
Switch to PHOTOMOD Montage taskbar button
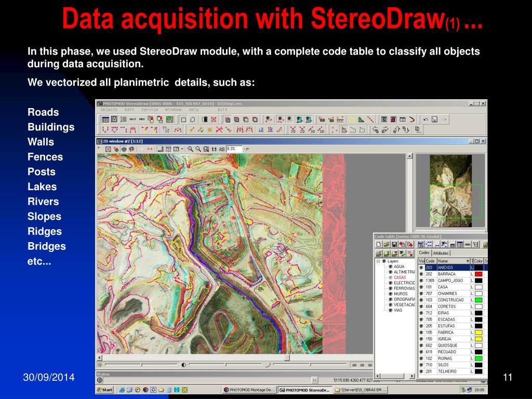pyautogui.click(x=249, y=390)
